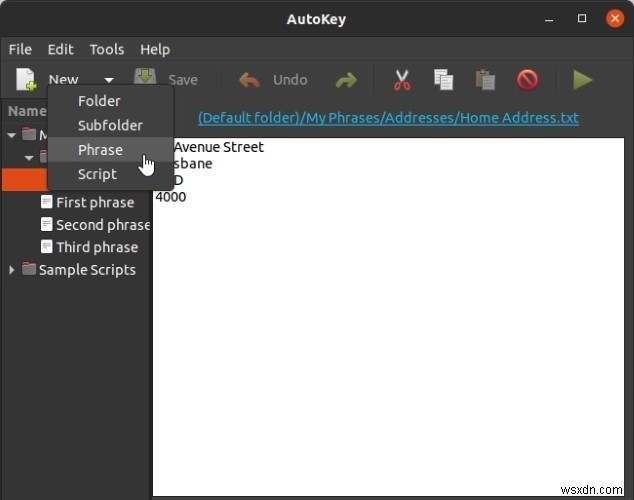Screen dimensions: 634x500
Task: Maximize the AutoKey window
Action: point(582,19)
